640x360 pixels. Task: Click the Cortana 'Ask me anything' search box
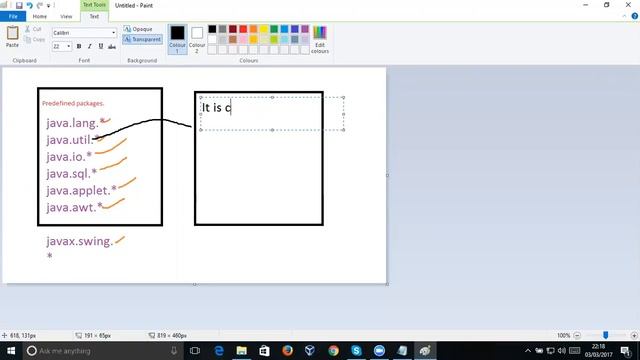pyautogui.click(x=102, y=351)
